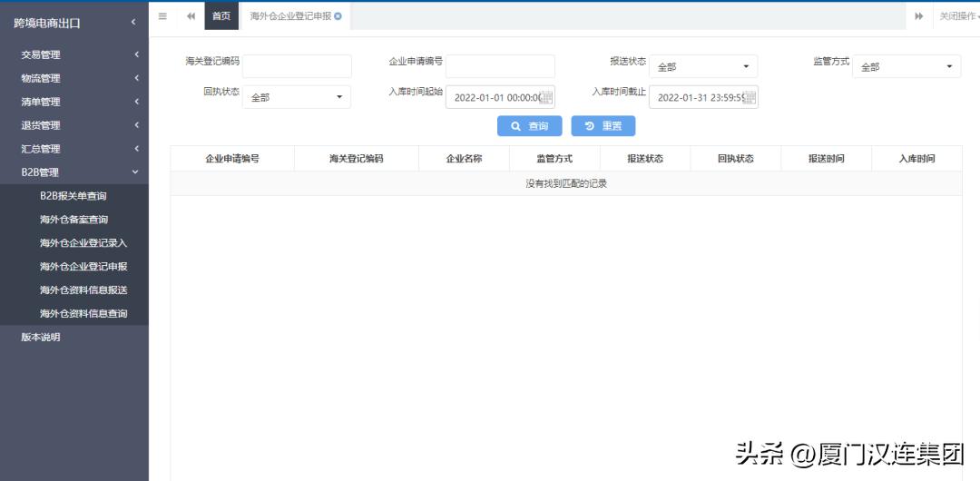Open the 回执状态 dropdown
This screenshot has width=980, height=481.
pos(297,97)
